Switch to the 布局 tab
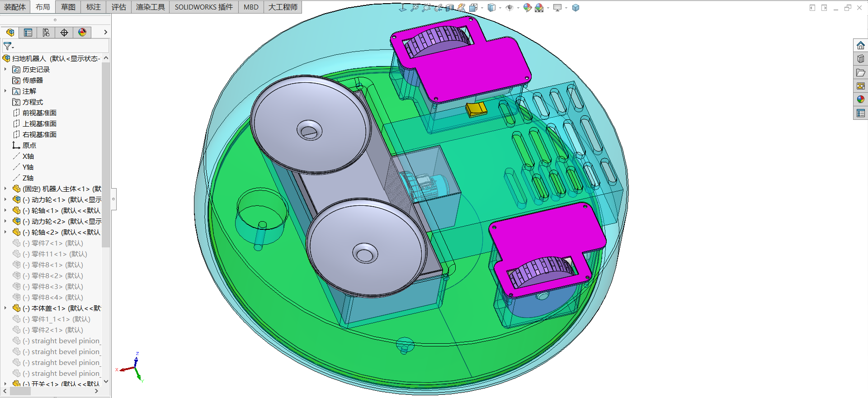868x398 pixels. pos(43,7)
